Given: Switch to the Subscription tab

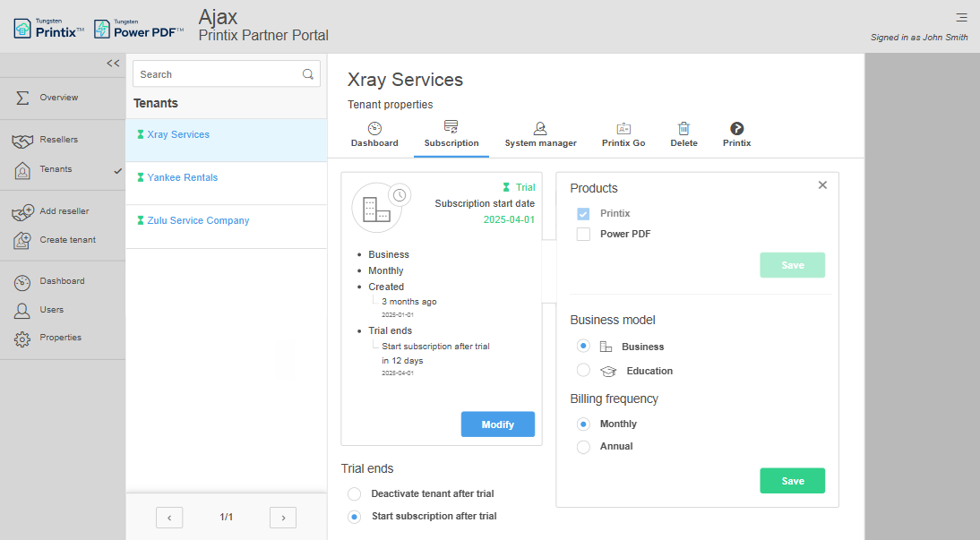Looking at the screenshot, I should coord(451,135).
